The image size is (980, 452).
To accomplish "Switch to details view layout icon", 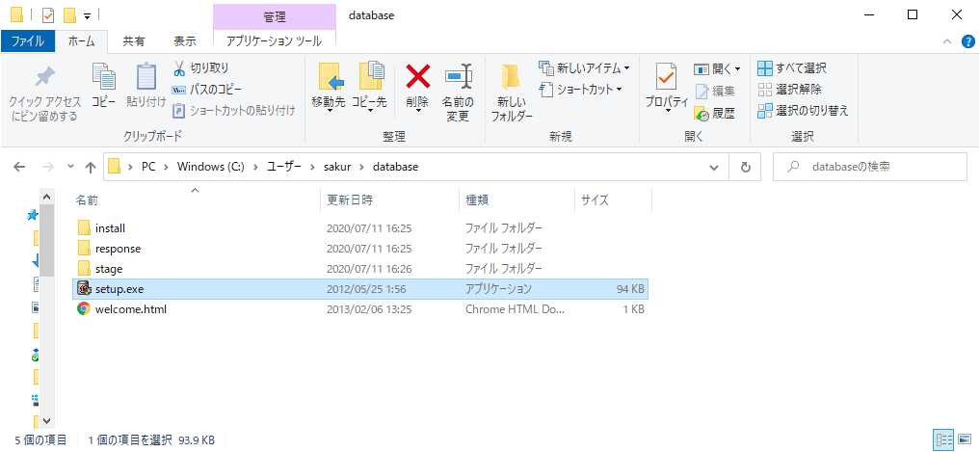I will [942, 439].
